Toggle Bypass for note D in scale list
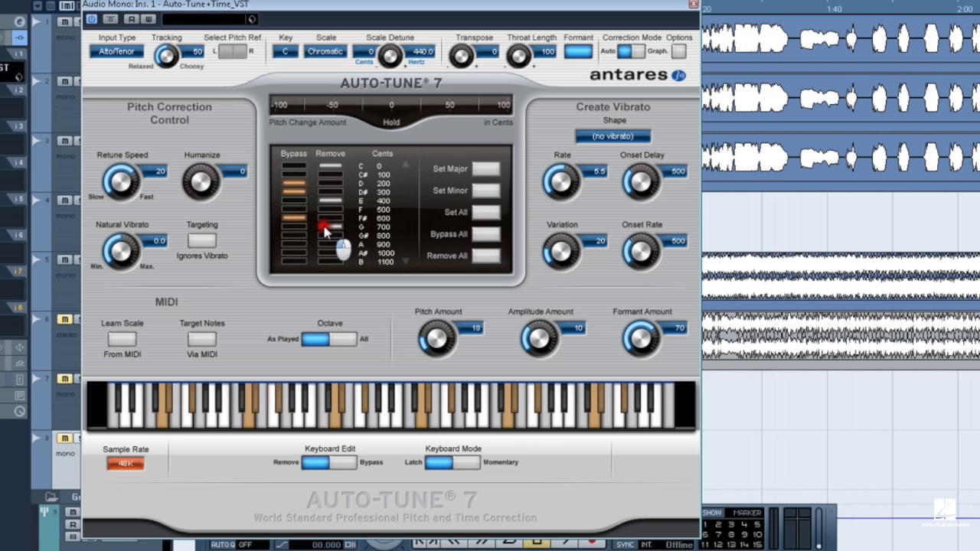This screenshot has height=551, width=980. (293, 184)
